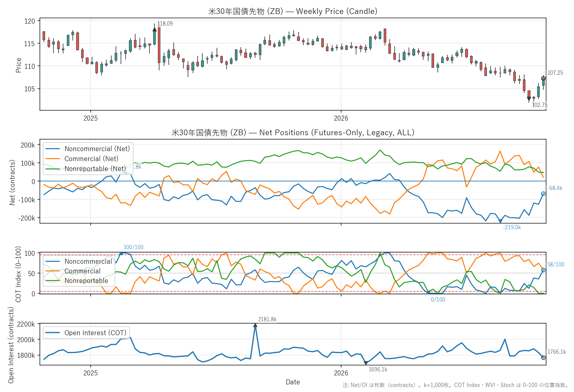
Task: Click the "Open Interest (contracts)" y-axis label
Action: coord(11,345)
